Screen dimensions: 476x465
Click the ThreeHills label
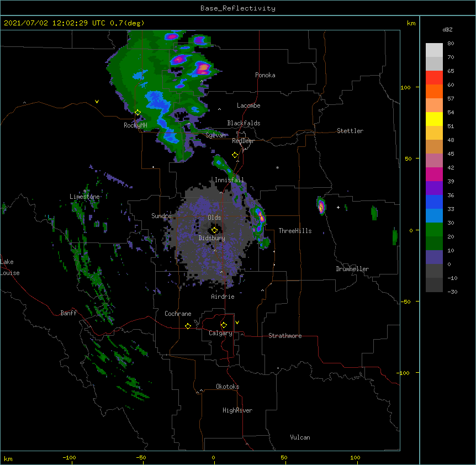[x=295, y=231]
